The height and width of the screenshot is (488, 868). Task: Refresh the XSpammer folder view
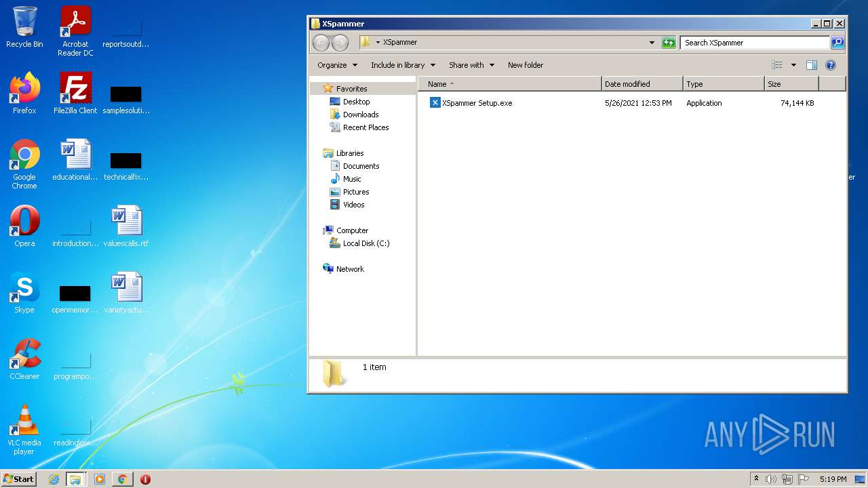pos(669,43)
